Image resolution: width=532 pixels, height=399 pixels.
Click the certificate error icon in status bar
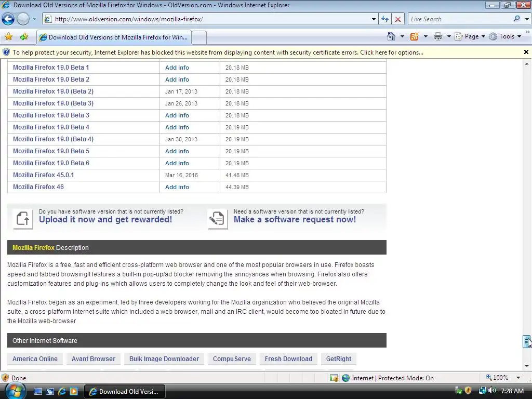click(x=334, y=378)
